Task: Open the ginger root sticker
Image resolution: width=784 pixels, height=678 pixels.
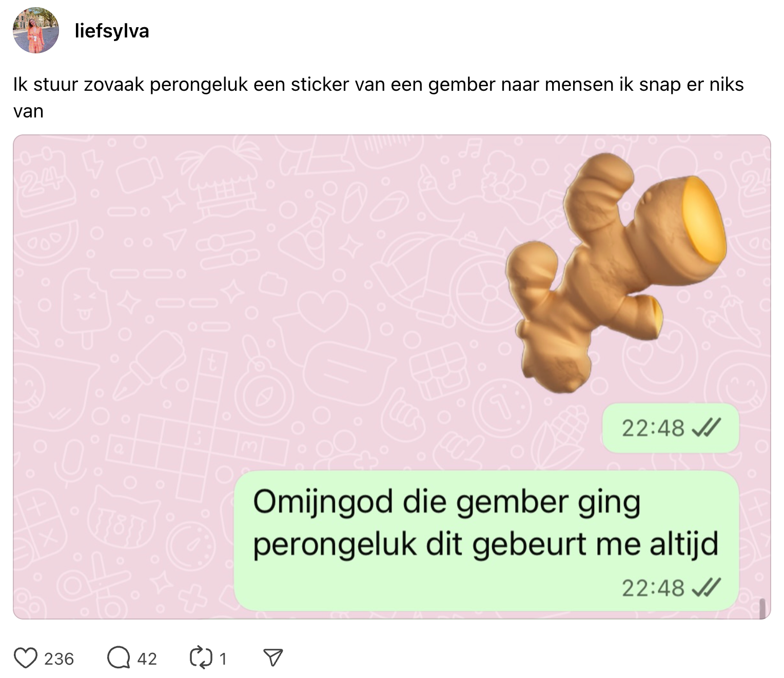Action: [616, 272]
